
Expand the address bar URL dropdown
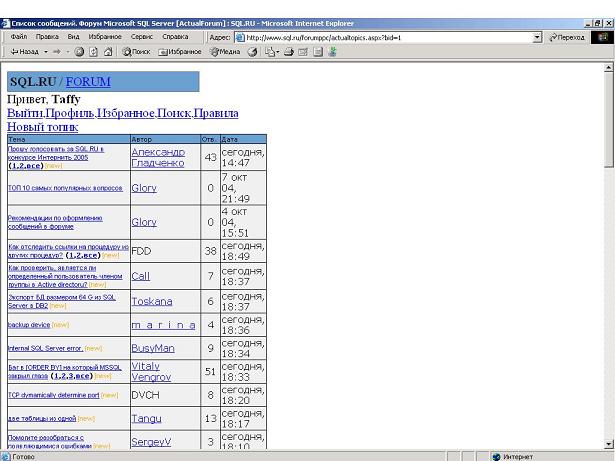pyautogui.click(x=538, y=37)
